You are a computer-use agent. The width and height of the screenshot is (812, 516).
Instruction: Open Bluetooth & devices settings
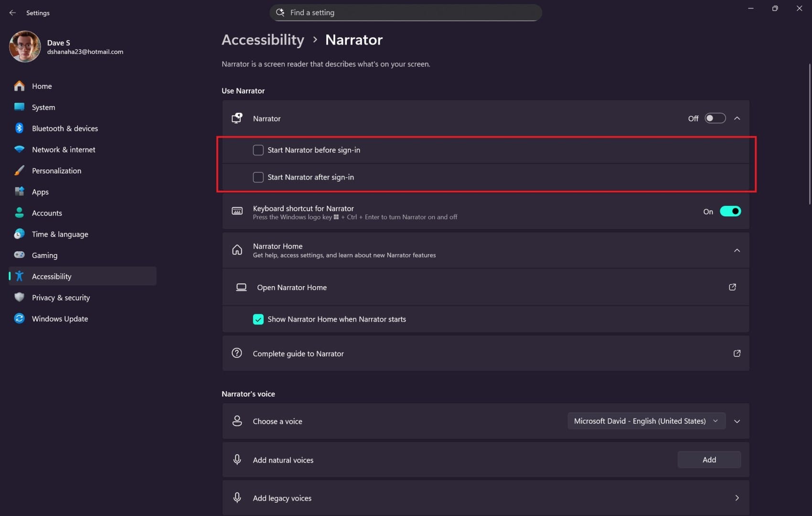pyautogui.click(x=65, y=128)
